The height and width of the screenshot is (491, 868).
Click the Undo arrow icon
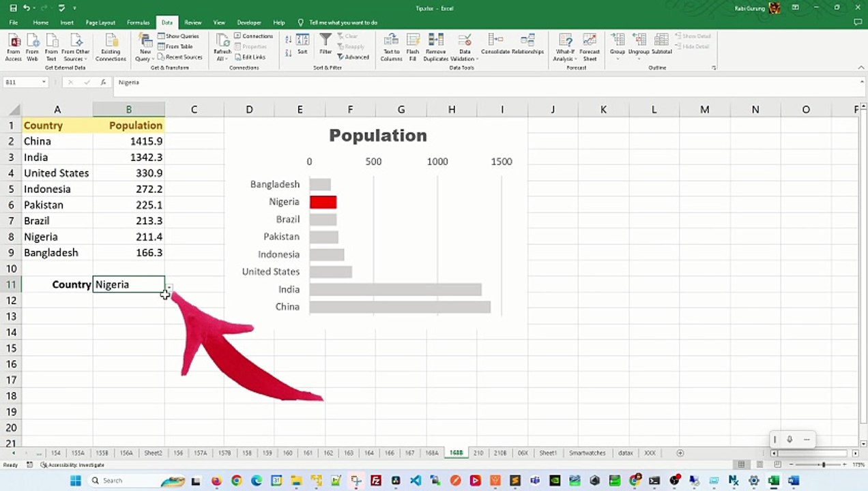point(26,8)
